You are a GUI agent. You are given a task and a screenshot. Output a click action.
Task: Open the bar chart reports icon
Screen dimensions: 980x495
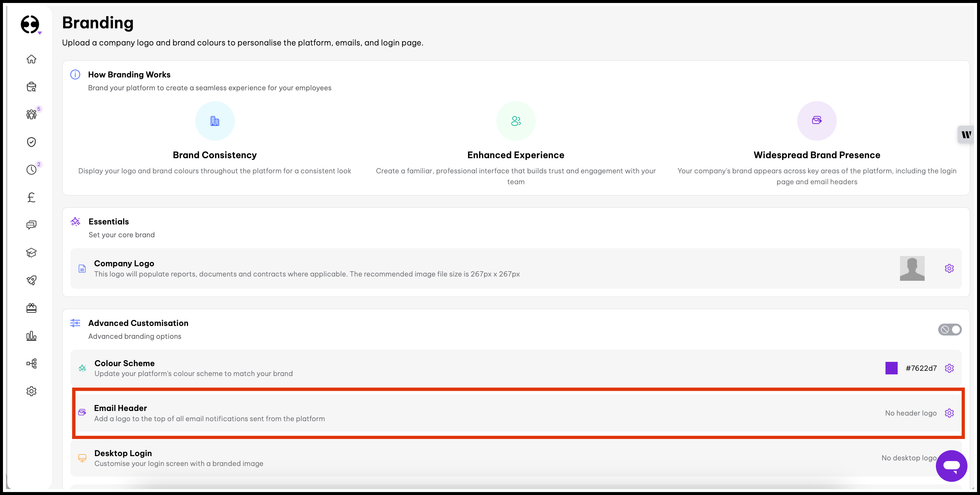31,336
